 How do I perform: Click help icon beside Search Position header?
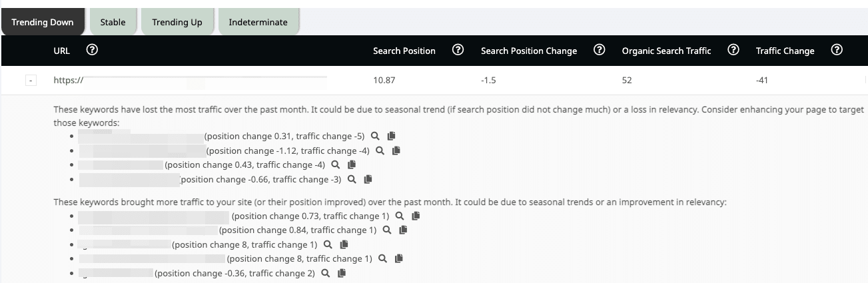[458, 50]
